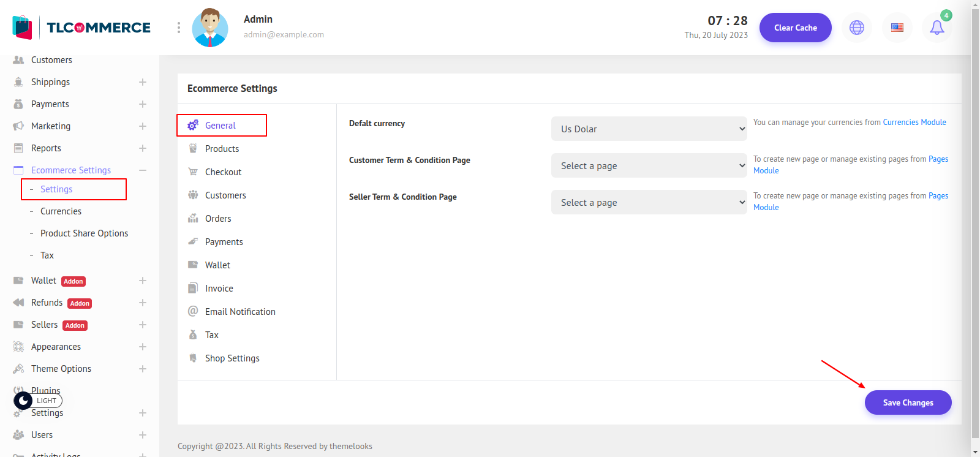Screen dimensions: 980x457
Task: Click the Clear Cache button
Action: (x=795, y=28)
